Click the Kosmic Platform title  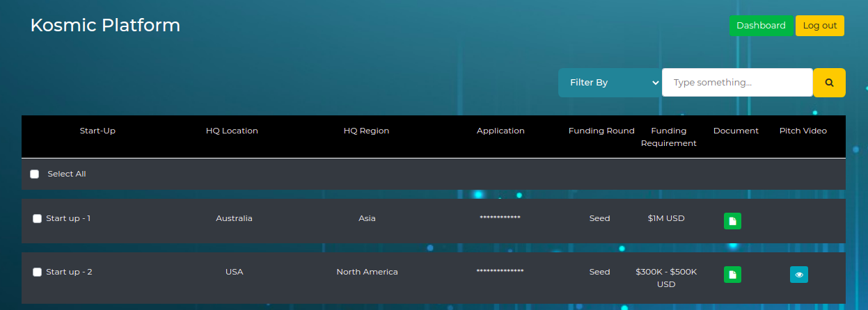pos(105,25)
